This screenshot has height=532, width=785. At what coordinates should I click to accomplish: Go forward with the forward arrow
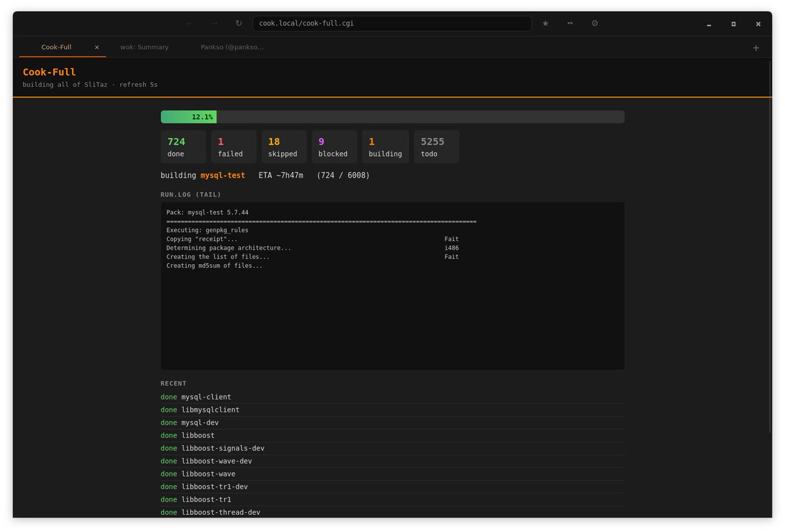tap(214, 24)
